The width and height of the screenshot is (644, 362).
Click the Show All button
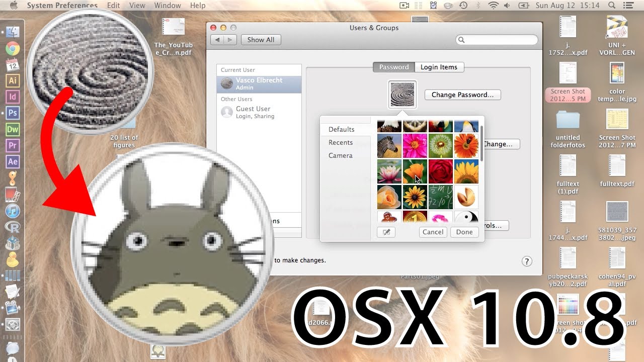(x=261, y=40)
